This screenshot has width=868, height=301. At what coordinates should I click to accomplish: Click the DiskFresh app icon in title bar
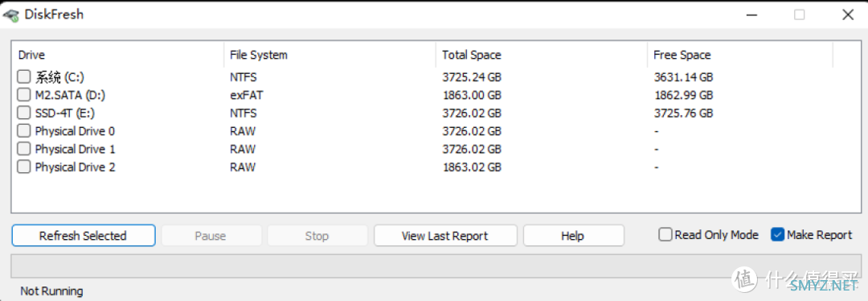click(10, 15)
